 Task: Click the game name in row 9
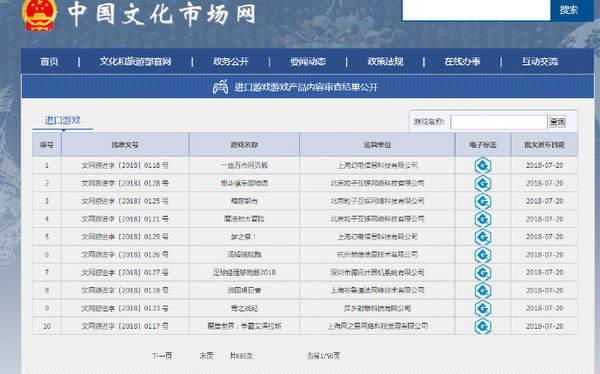tap(244, 308)
